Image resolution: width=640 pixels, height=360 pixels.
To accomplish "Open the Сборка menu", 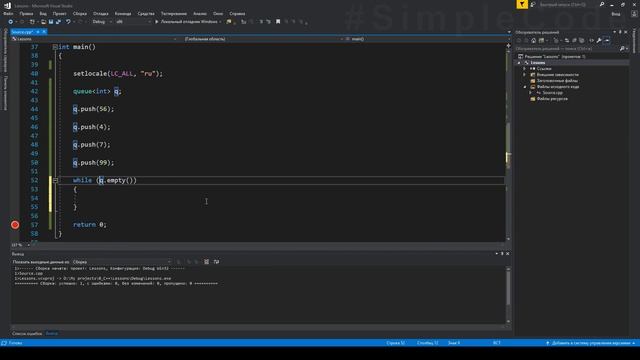I will [80, 13].
